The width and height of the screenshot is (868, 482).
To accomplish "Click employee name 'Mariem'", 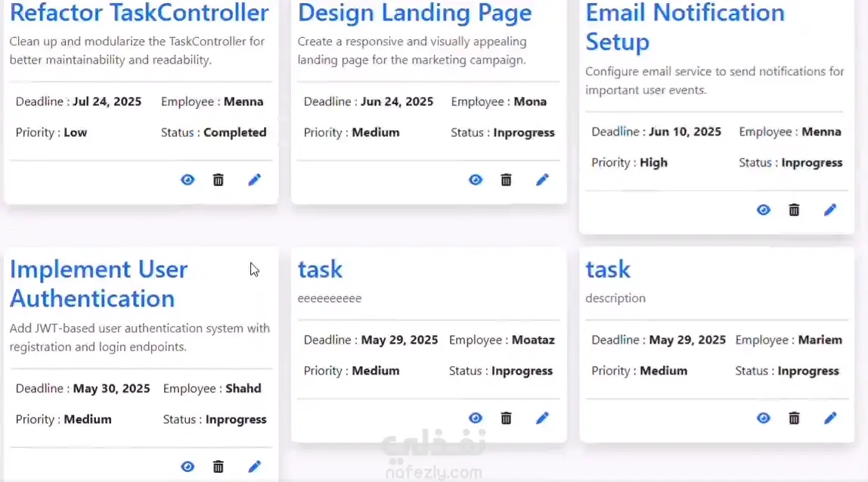I will [x=820, y=340].
